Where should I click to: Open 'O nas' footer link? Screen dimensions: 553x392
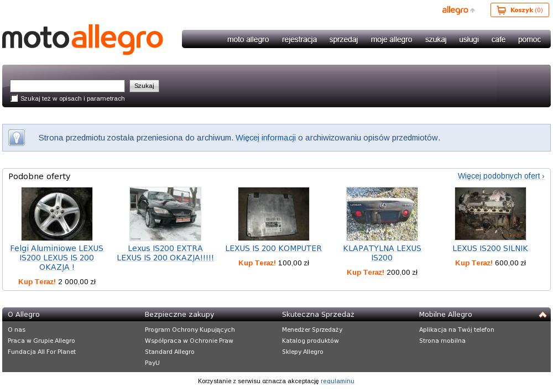(x=17, y=330)
